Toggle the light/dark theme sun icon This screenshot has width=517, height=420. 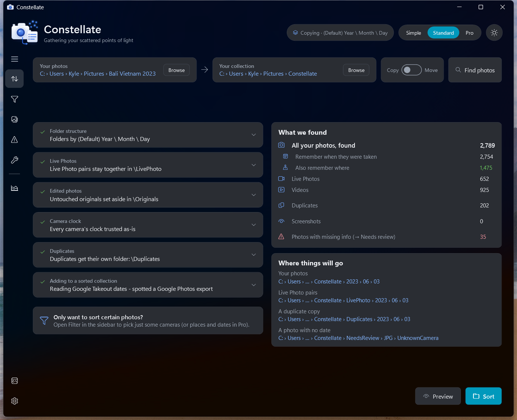click(494, 33)
